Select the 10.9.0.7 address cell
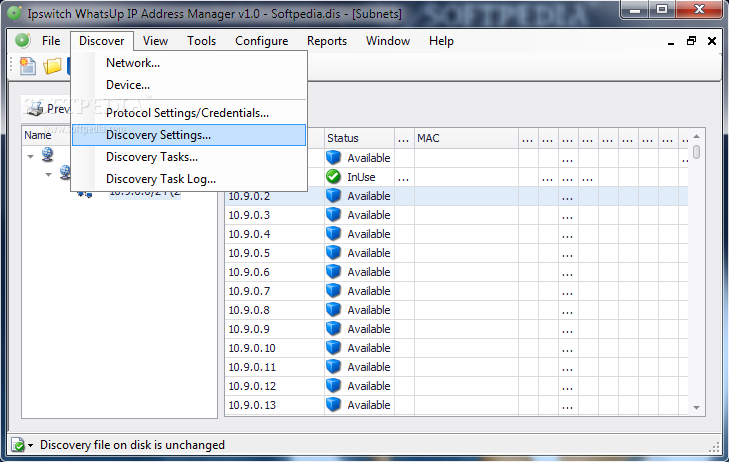 [x=274, y=291]
